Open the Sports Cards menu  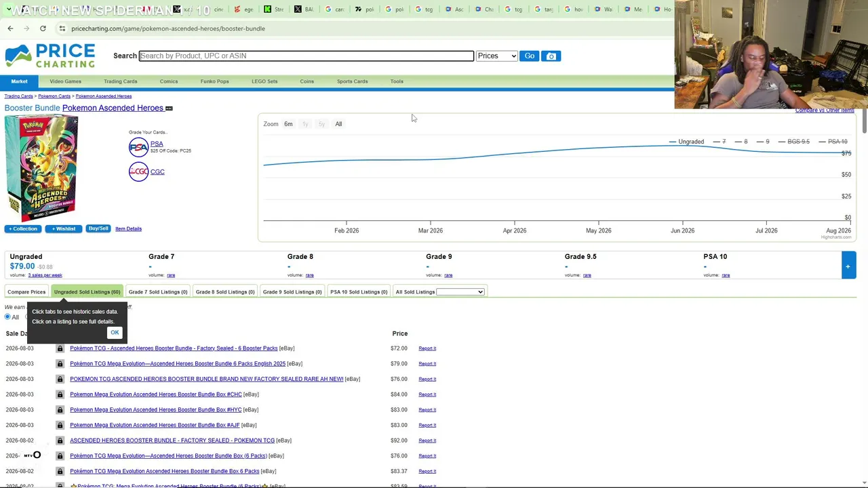pos(352,81)
